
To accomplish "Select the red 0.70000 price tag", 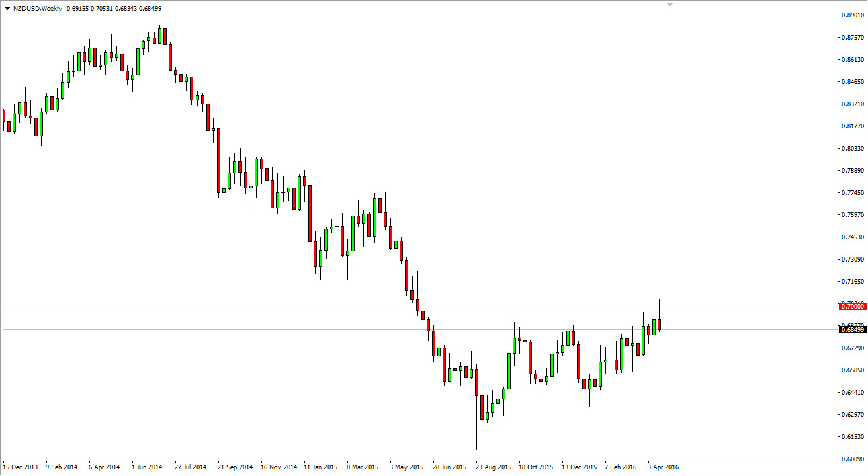I will pos(849,306).
